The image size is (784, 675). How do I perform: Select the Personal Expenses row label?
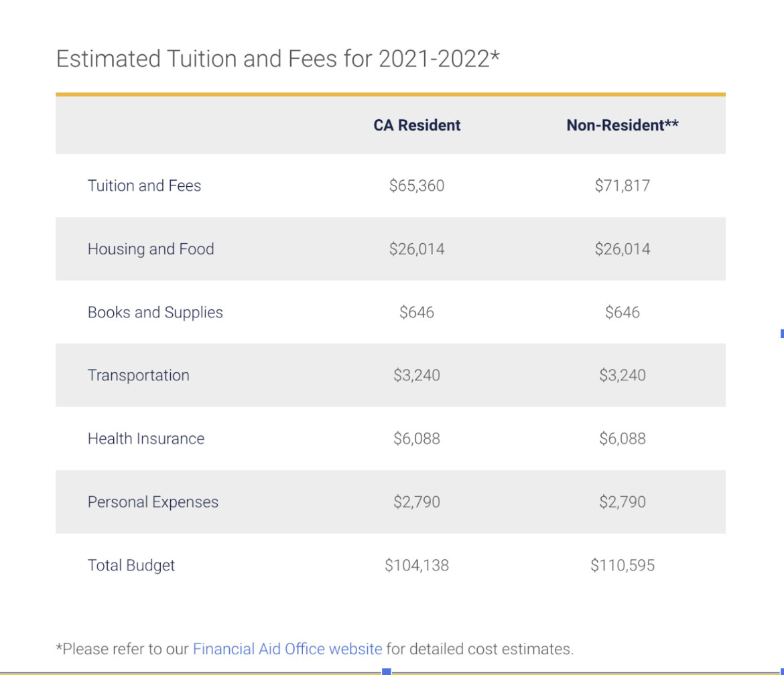[x=153, y=502]
